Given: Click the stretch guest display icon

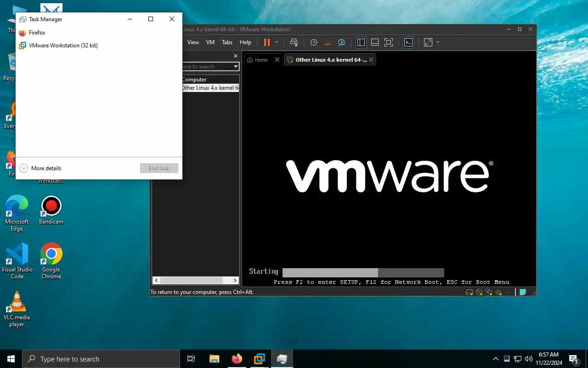Looking at the screenshot, I should point(428,42).
